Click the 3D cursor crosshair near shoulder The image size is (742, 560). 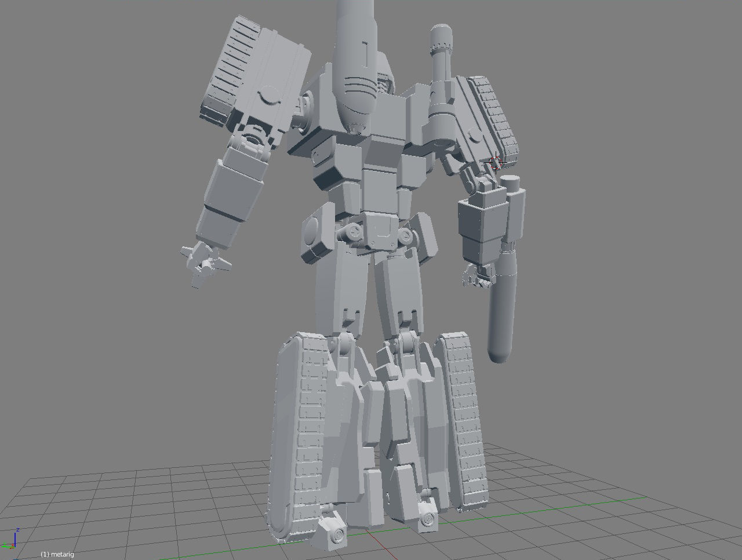coord(495,163)
